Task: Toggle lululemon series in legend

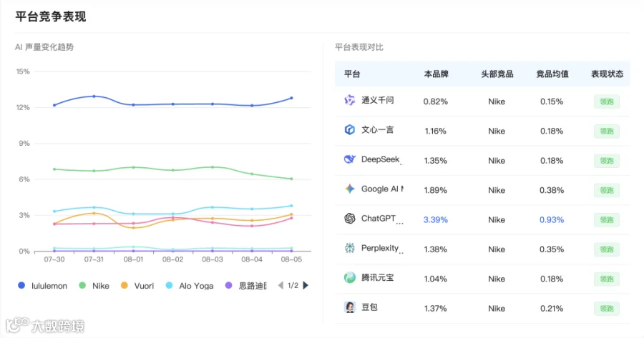Action: [x=42, y=286]
